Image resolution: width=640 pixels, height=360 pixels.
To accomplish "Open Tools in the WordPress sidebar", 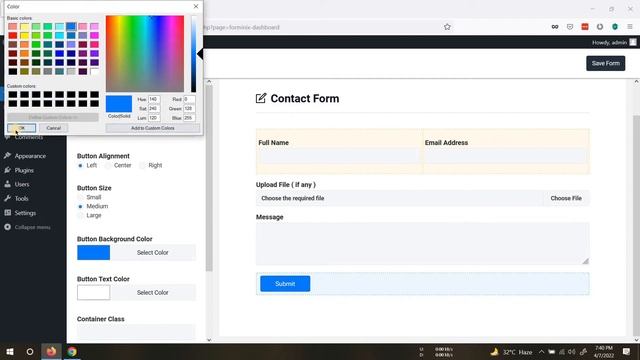I will (22, 199).
